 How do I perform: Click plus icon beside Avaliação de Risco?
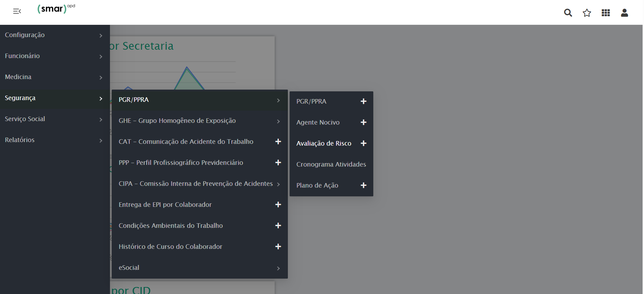pos(363,143)
